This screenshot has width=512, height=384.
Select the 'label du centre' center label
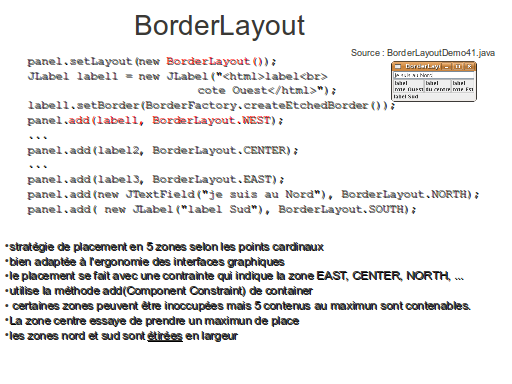438,86
